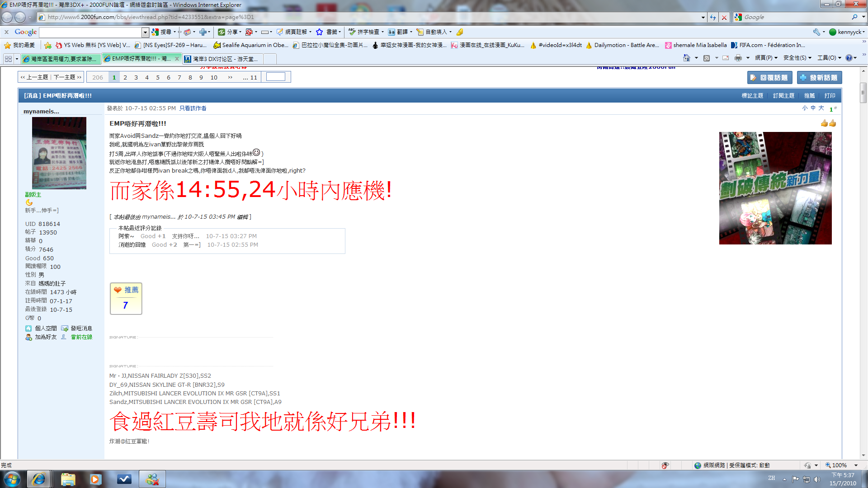The height and width of the screenshot is (488, 868).
Task: Expand the 安全性(S) safety dropdown
Action: tap(797, 58)
